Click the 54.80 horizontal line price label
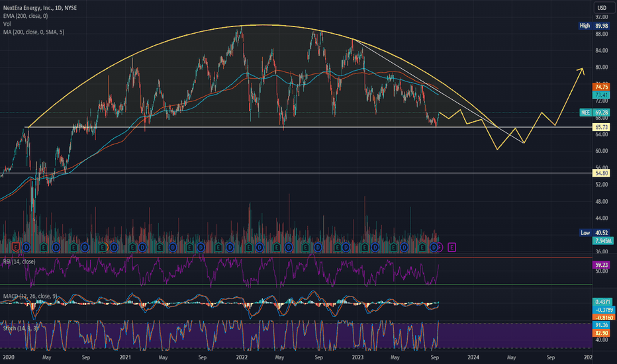The width and height of the screenshot is (617, 364). [601, 173]
